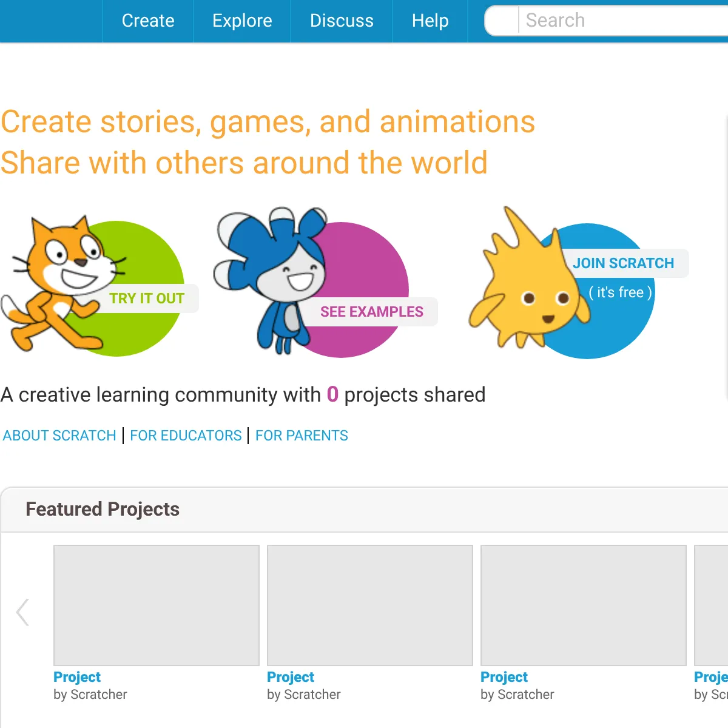Open the Create menu item
This screenshot has width=728, height=728.
(x=148, y=21)
